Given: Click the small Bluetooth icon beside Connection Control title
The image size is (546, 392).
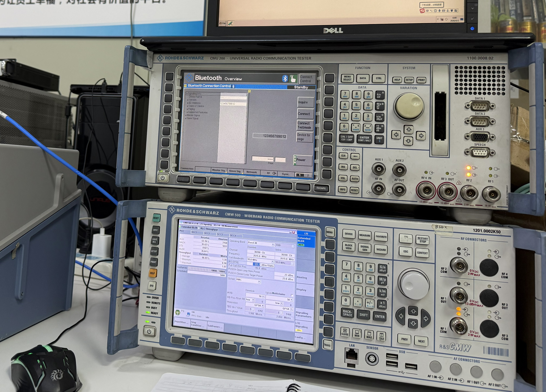Looking at the screenshot, I should pyautogui.click(x=233, y=86).
